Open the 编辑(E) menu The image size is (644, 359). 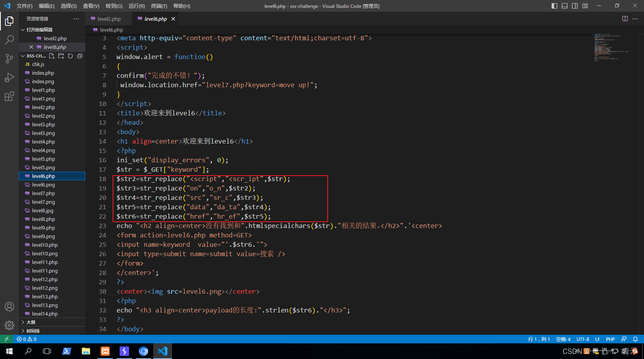pos(47,6)
